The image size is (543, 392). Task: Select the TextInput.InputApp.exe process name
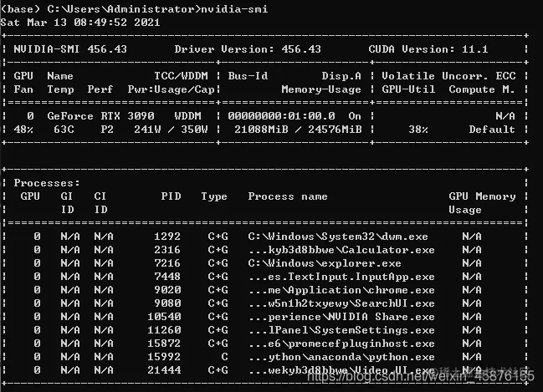[341, 277]
